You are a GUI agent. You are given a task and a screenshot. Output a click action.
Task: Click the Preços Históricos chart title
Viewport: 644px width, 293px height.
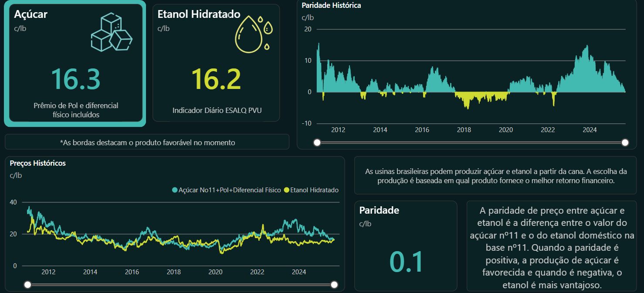(38, 163)
